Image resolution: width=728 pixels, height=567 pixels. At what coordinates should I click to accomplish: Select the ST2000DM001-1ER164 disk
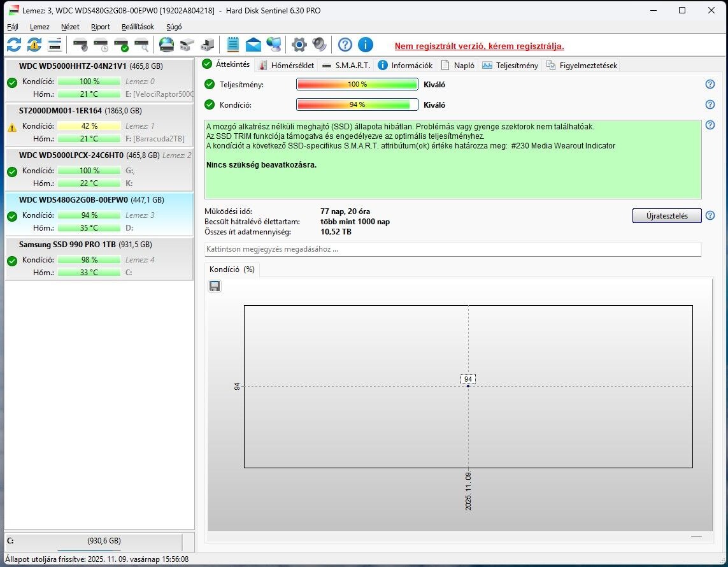click(x=99, y=124)
